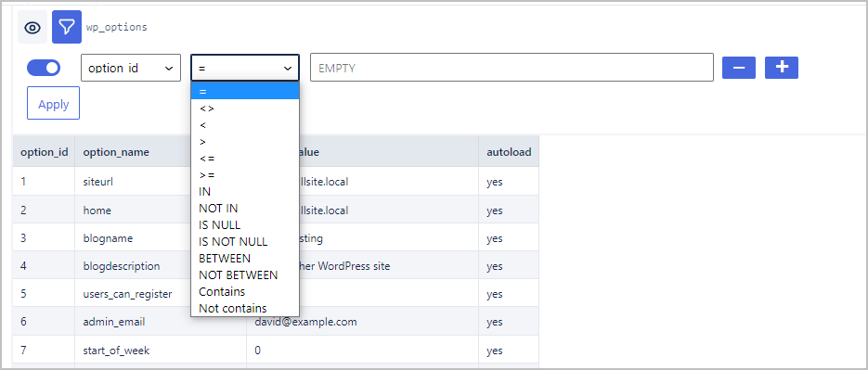Choose the NOT IN operator
868x370 pixels.
tap(245, 208)
